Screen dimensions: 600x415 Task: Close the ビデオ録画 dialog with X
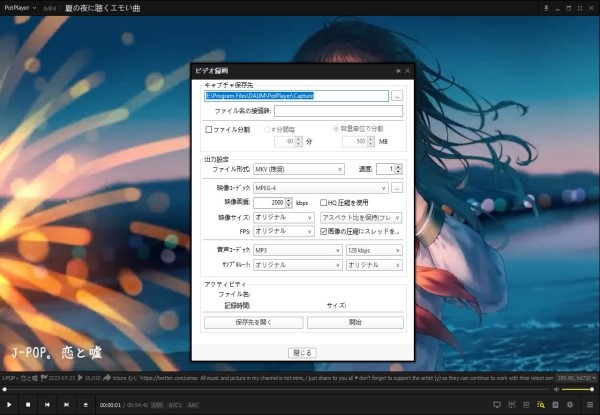point(408,71)
